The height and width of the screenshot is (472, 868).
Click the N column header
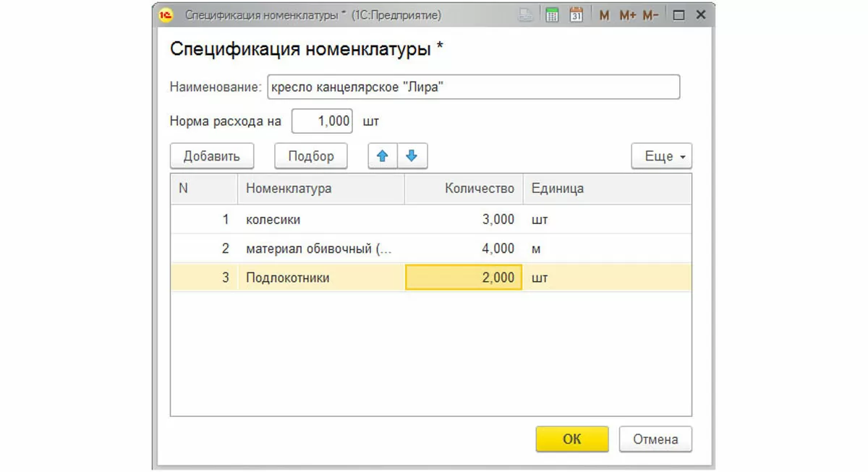click(x=204, y=189)
